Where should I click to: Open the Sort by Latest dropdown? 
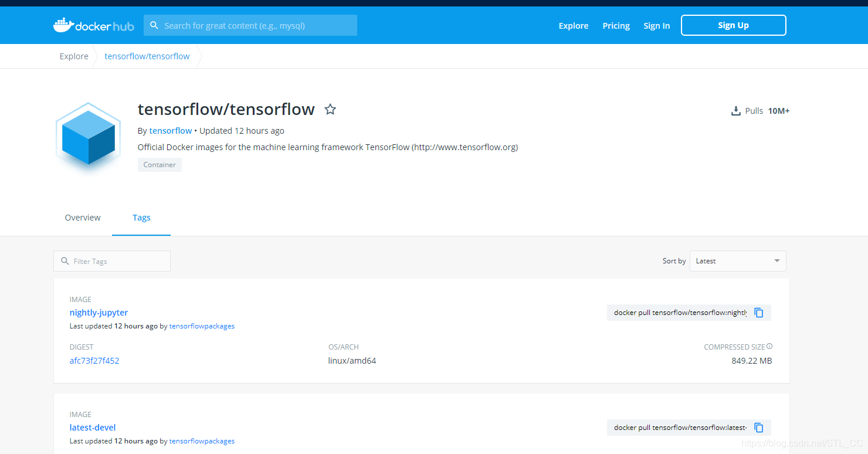pos(738,261)
